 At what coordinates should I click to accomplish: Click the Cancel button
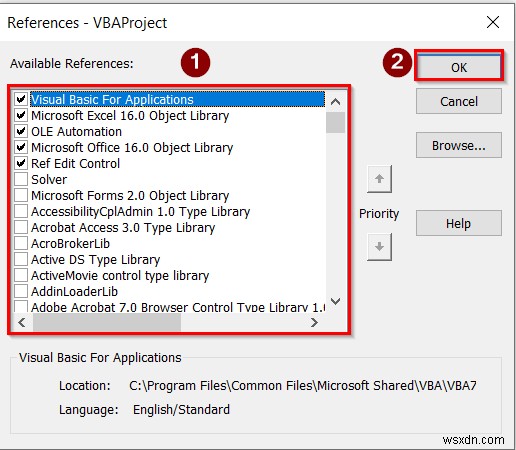tap(459, 101)
